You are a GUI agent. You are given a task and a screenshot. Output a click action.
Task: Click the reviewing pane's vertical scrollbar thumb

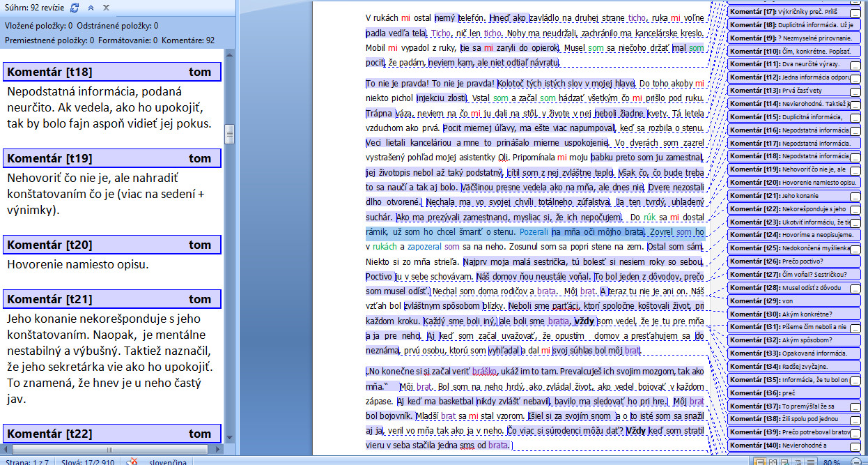[x=230, y=135]
